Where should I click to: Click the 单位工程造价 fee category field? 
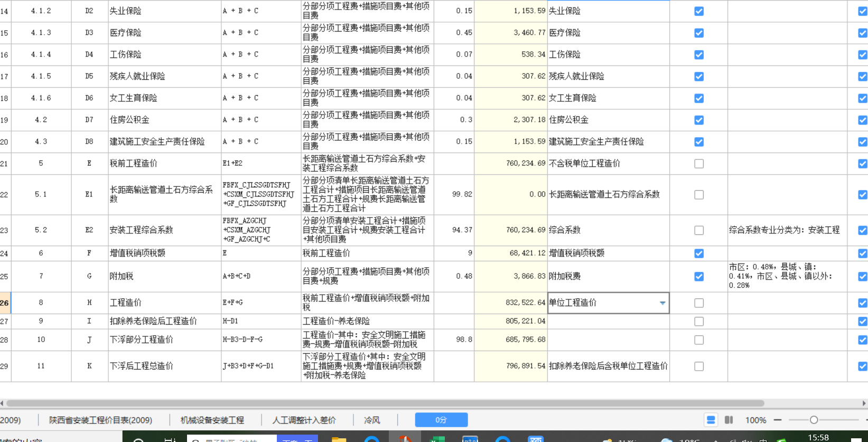[609, 303]
